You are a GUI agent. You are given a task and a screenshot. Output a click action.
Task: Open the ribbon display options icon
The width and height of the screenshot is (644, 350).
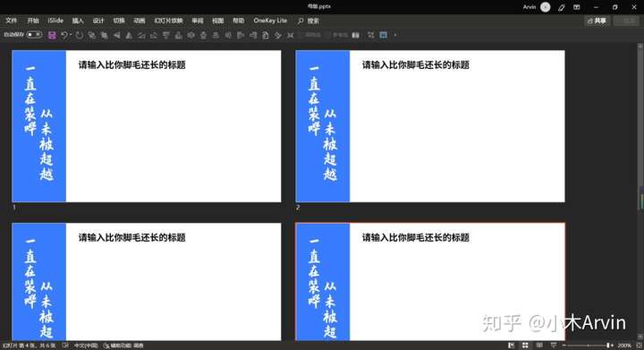[x=577, y=7]
